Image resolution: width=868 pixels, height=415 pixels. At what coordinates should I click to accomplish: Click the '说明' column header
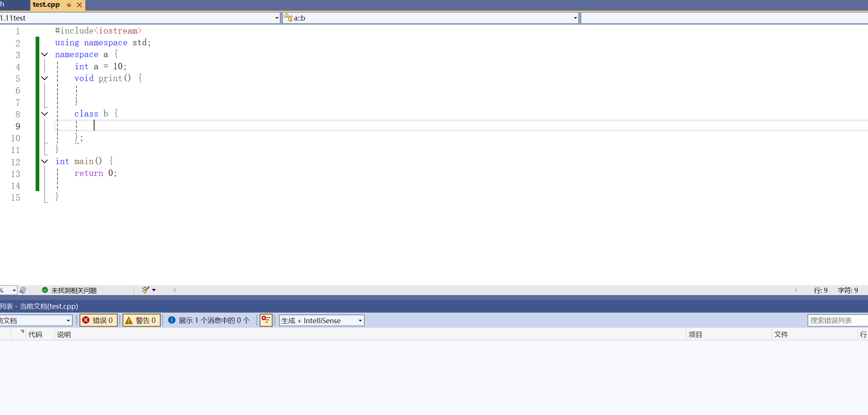(64, 334)
